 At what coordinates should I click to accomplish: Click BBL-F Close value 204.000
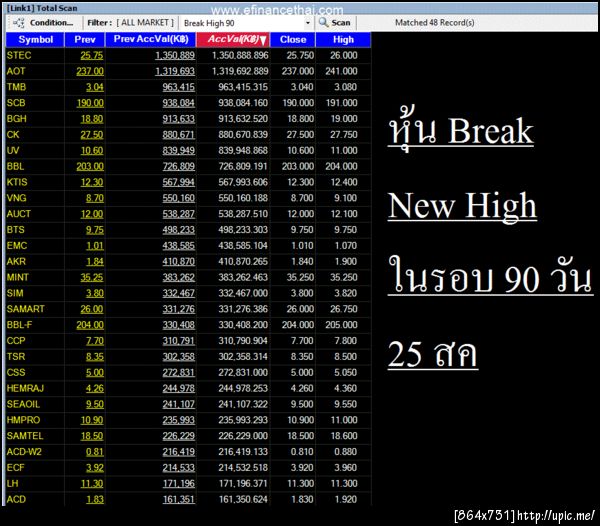[298, 325]
